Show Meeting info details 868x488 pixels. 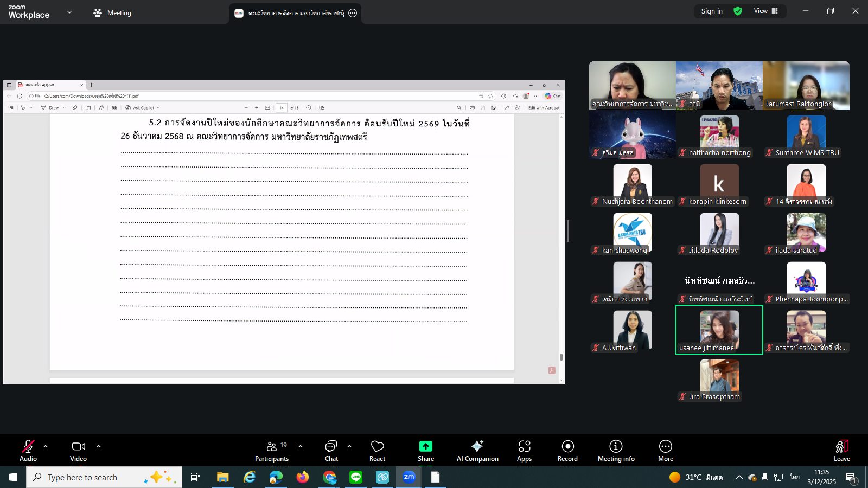(x=616, y=451)
